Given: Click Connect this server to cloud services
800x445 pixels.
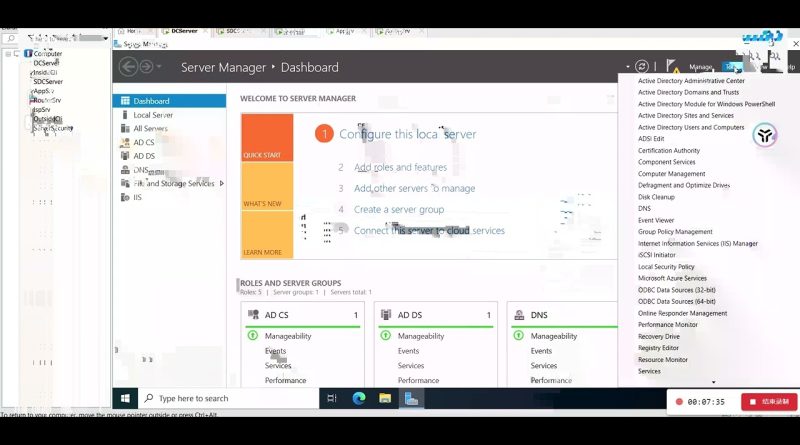Looking at the screenshot, I should point(429,231).
